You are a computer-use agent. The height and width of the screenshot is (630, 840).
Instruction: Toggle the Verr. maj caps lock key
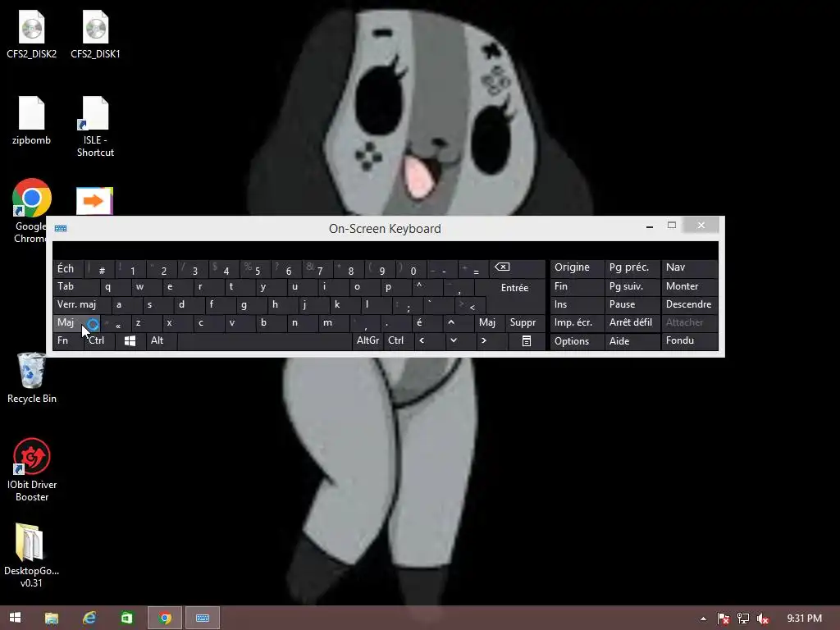(82, 305)
